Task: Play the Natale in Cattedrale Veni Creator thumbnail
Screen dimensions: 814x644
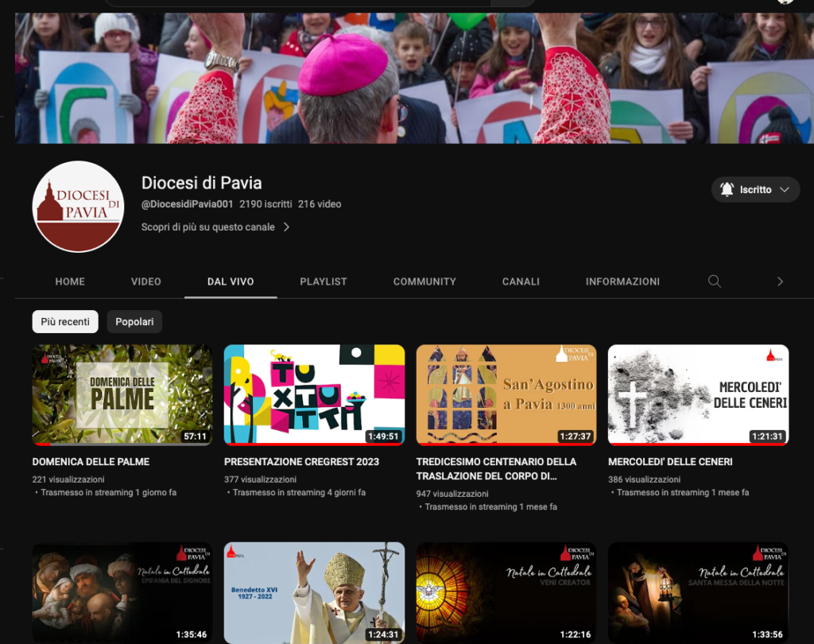Action: click(506, 592)
